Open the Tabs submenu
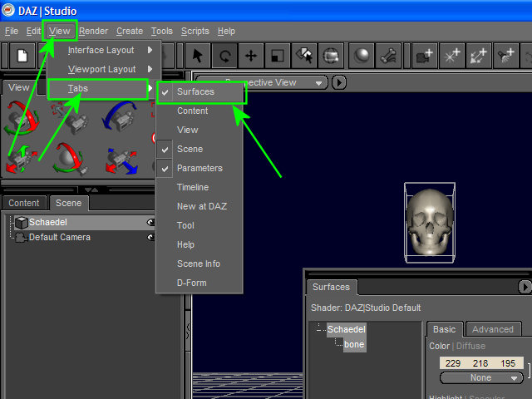 click(x=98, y=89)
